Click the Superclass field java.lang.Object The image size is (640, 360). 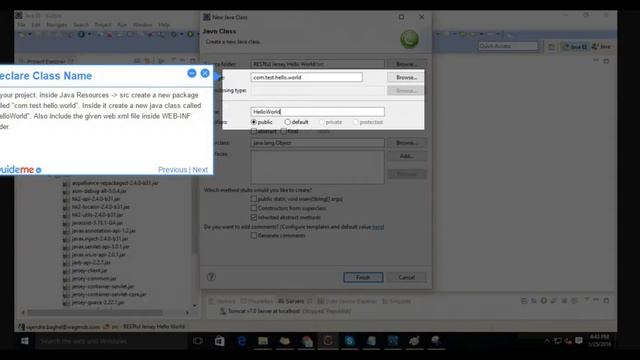coord(318,143)
